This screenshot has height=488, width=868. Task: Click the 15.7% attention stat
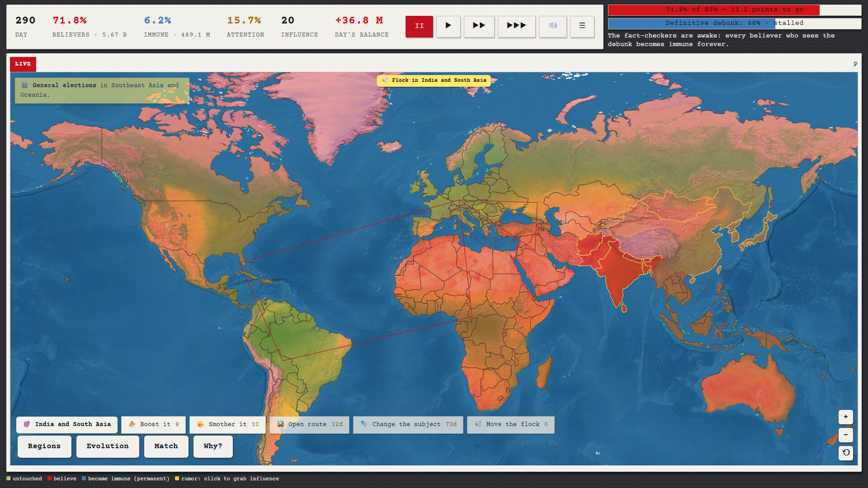click(244, 21)
